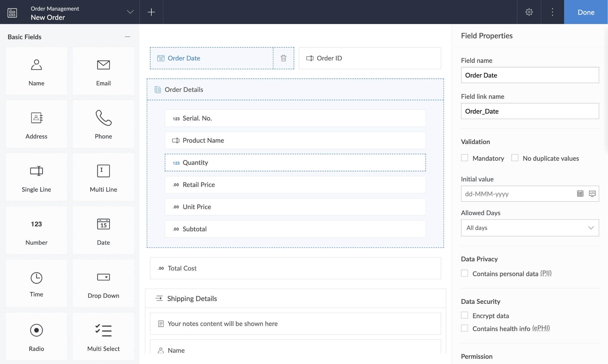608x364 pixels.
Task: Expand the Order Management form switcher
Action: point(130,12)
